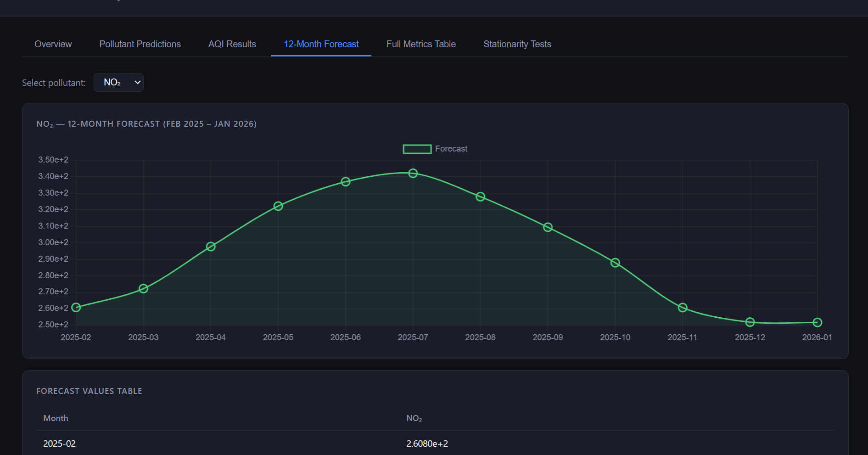Open the Stationarity Tests tab
868x455 pixels.
tap(517, 44)
